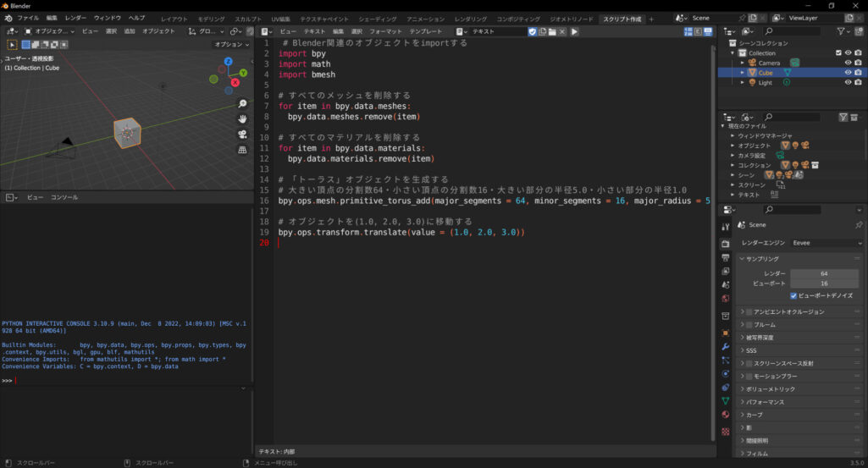Image resolution: width=868 pixels, height=468 pixels.
Task: Enable Ambient Occlusion checkbox
Action: click(x=749, y=312)
